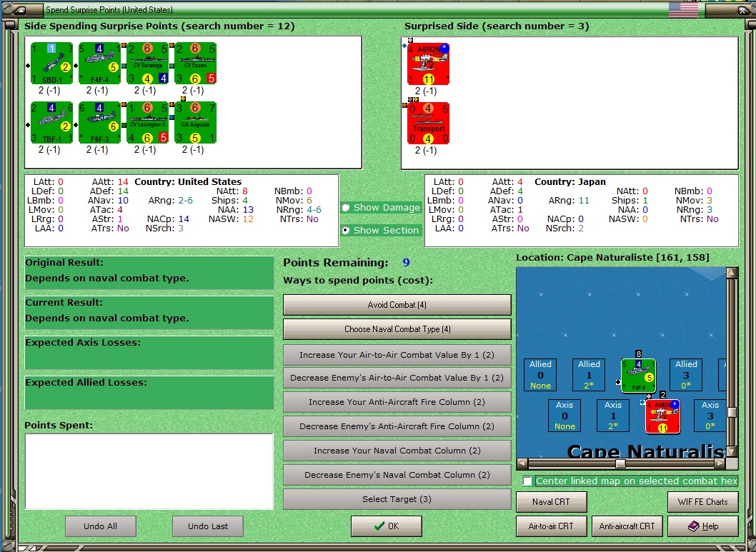This screenshot has width=756, height=552.
Task: Click the Undo All button
Action: coord(100,526)
